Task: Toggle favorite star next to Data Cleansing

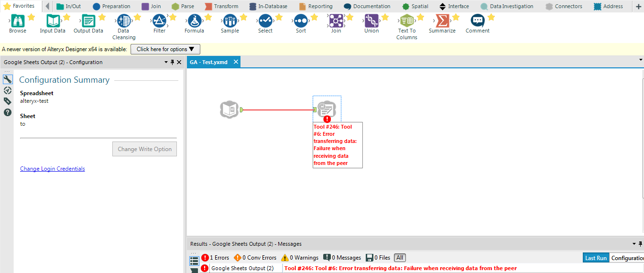Action: [137, 17]
